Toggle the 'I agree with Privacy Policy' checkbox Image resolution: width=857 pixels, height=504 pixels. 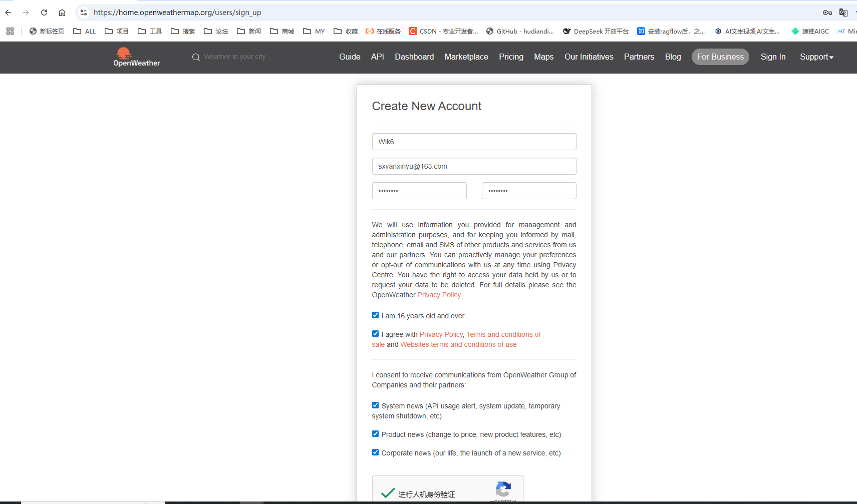click(x=375, y=334)
